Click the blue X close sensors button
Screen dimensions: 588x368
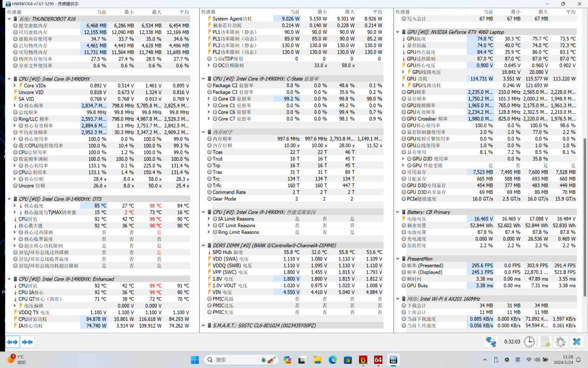576,342
